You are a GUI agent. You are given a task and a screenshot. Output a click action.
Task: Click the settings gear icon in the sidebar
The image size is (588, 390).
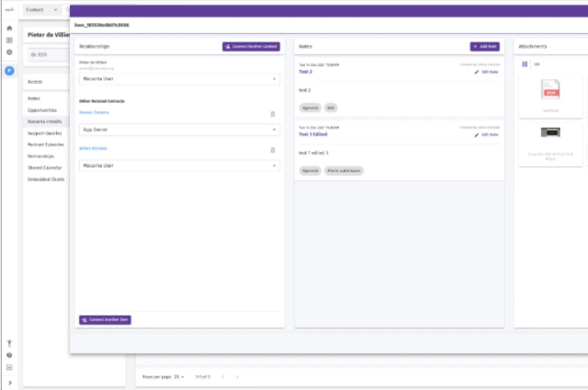[9, 52]
